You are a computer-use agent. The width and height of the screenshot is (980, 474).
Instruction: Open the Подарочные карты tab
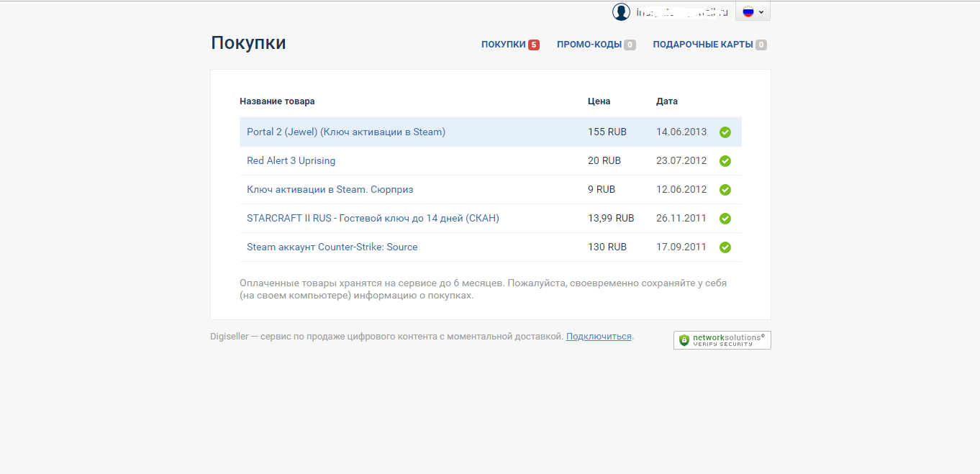point(702,45)
